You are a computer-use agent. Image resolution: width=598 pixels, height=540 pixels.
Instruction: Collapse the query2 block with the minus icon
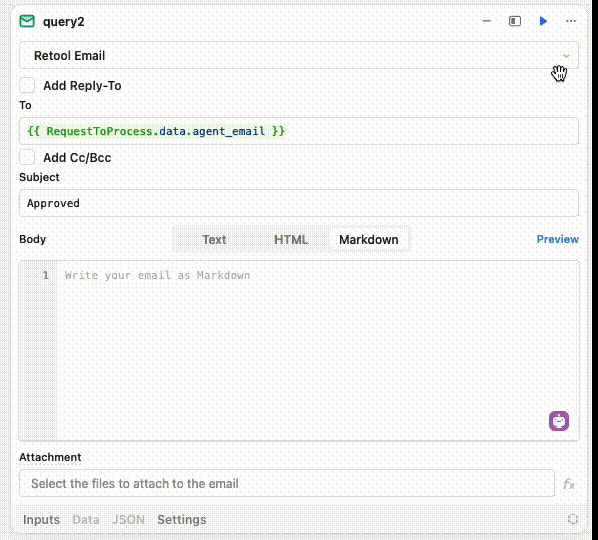point(486,21)
